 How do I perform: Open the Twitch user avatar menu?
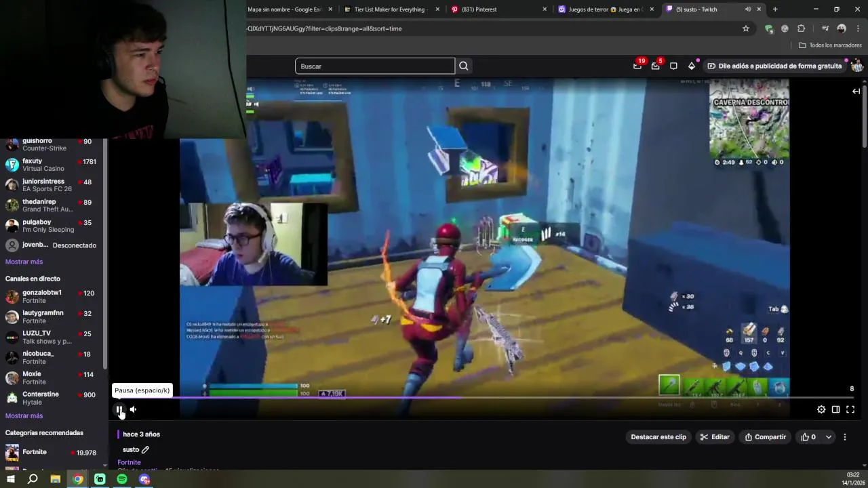857,66
